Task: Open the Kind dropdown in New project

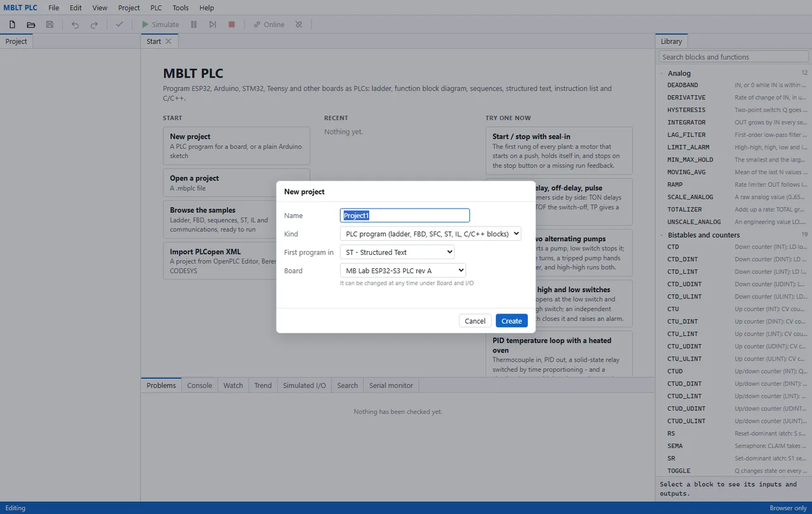Action: click(x=431, y=234)
